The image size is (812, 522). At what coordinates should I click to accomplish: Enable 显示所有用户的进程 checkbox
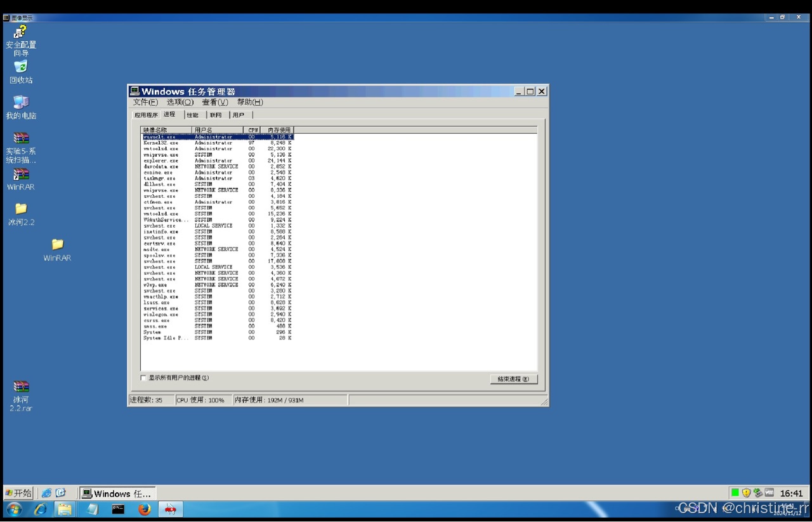(143, 378)
